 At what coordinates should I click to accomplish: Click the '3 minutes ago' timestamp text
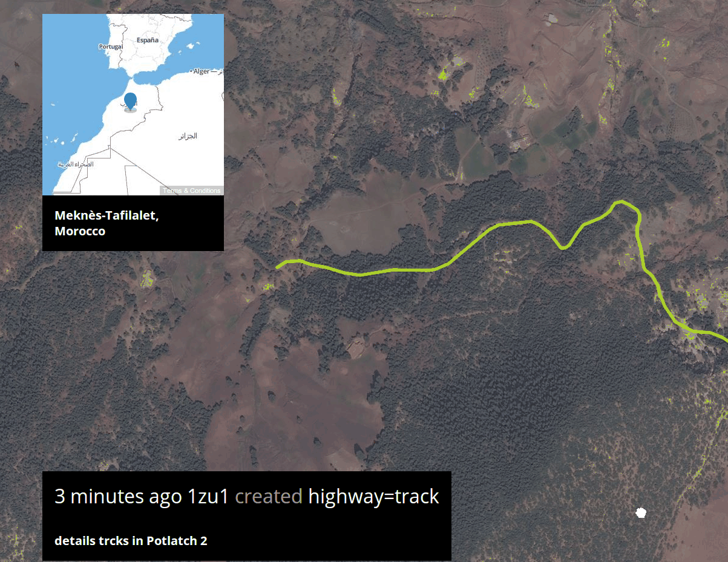(x=118, y=497)
